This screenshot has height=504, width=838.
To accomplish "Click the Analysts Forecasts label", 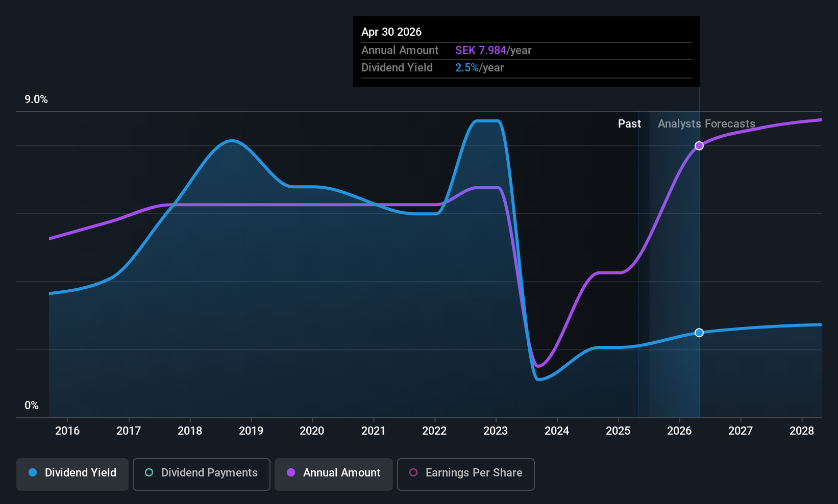I will pyautogui.click(x=706, y=123).
